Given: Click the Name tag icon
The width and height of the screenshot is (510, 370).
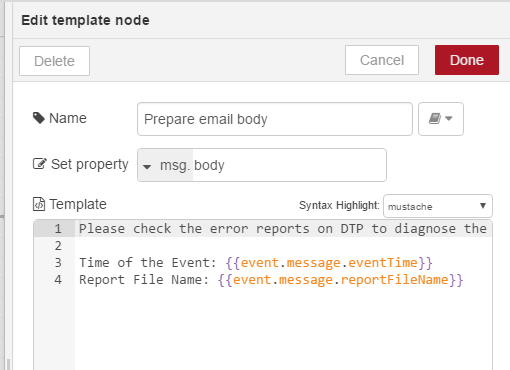Looking at the screenshot, I should (39, 118).
